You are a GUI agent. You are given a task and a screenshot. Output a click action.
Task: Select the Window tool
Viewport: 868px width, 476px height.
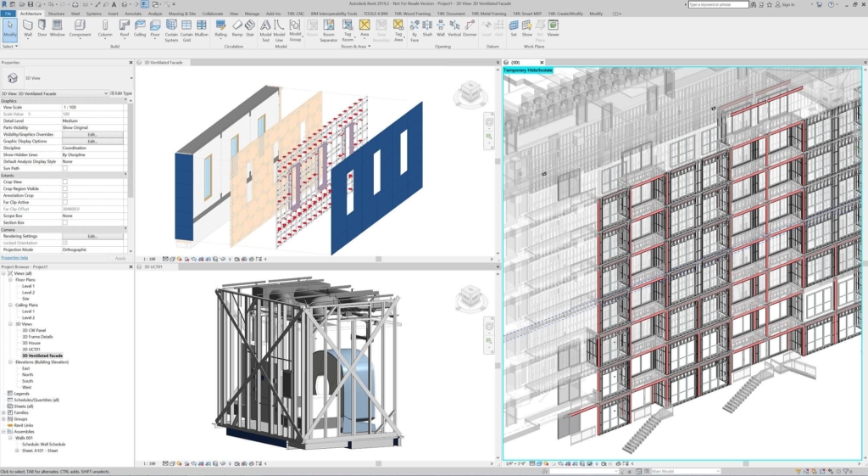tap(57, 28)
